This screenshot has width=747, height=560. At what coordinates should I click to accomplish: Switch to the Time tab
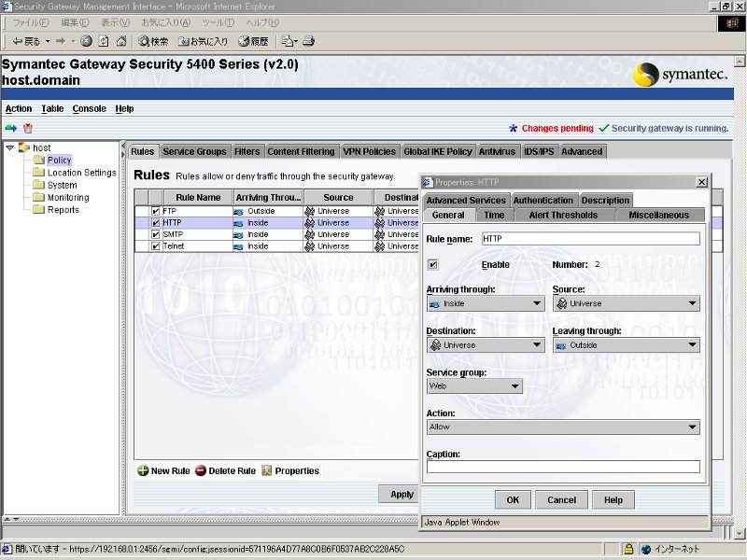click(x=494, y=215)
